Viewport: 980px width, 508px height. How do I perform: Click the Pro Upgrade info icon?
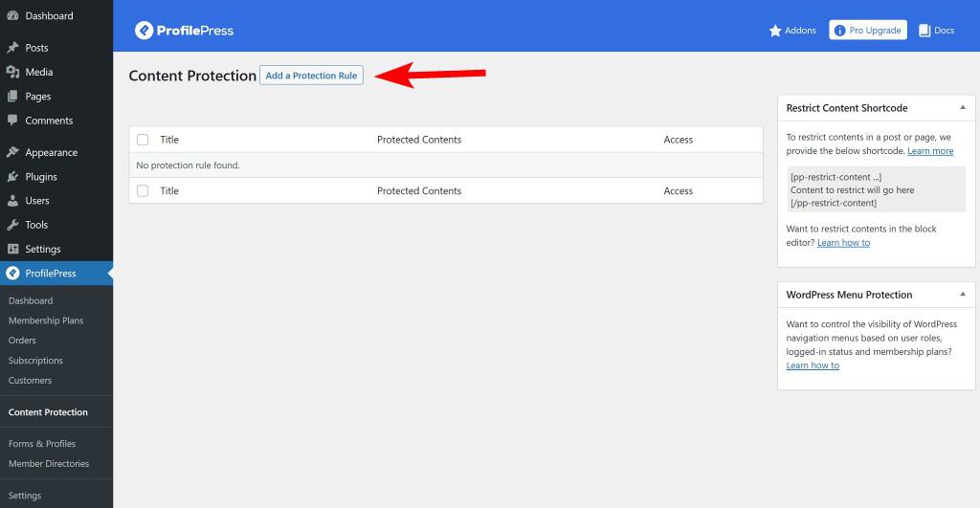tap(839, 31)
